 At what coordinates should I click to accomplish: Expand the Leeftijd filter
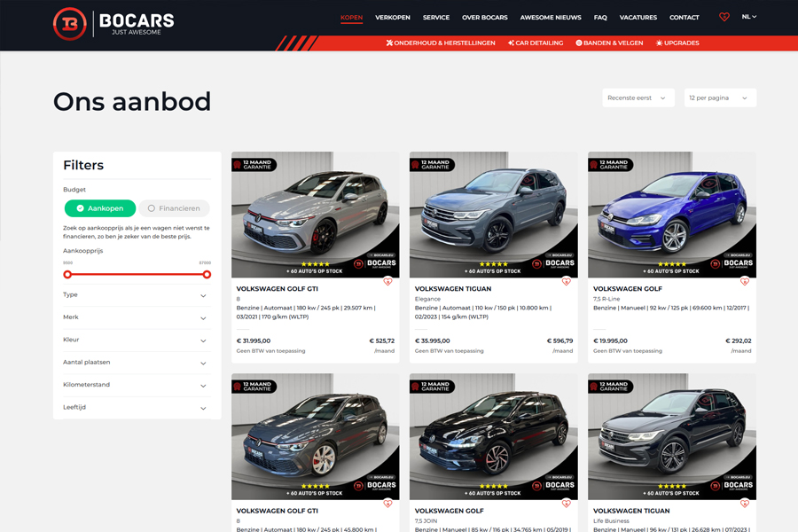coord(137,407)
